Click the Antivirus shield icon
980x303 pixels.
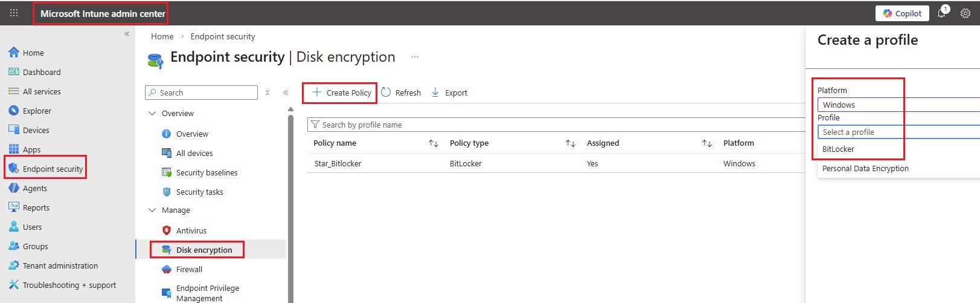(167, 230)
